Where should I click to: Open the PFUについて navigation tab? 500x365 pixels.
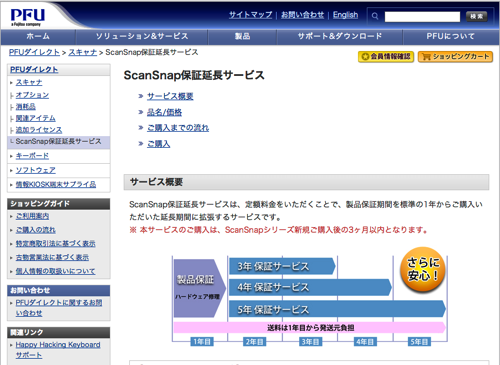[x=451, y=36]
